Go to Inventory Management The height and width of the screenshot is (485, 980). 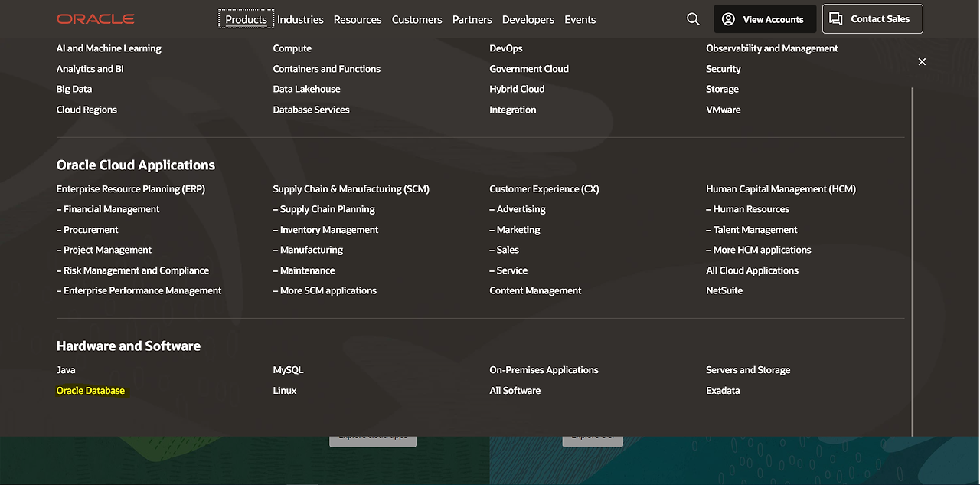pyautogui.click(x=326, y=230)
